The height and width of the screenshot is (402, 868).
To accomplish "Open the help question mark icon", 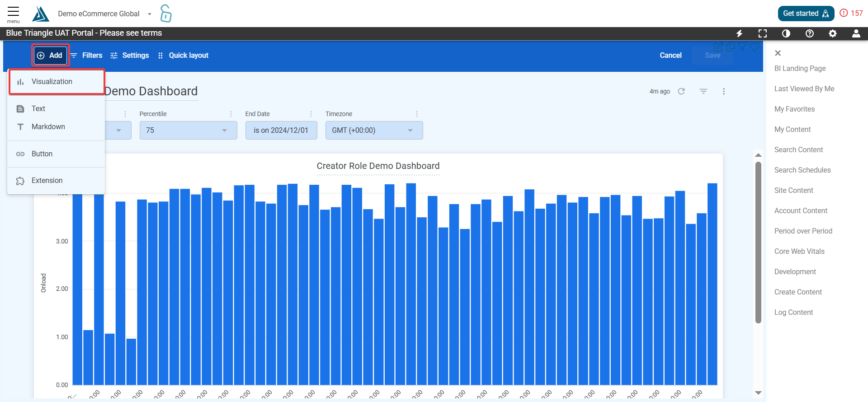I will click(x=810, y=33).
